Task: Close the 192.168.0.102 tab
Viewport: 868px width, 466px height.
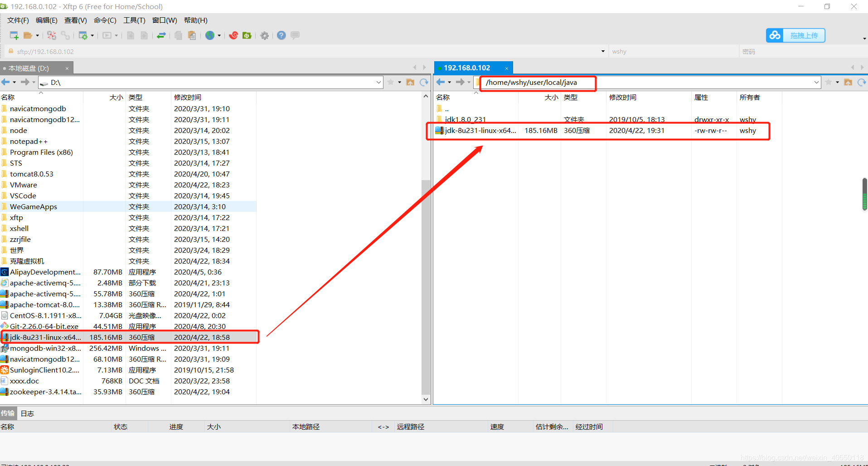Action: pyautogui.click(x=507, y=68)
